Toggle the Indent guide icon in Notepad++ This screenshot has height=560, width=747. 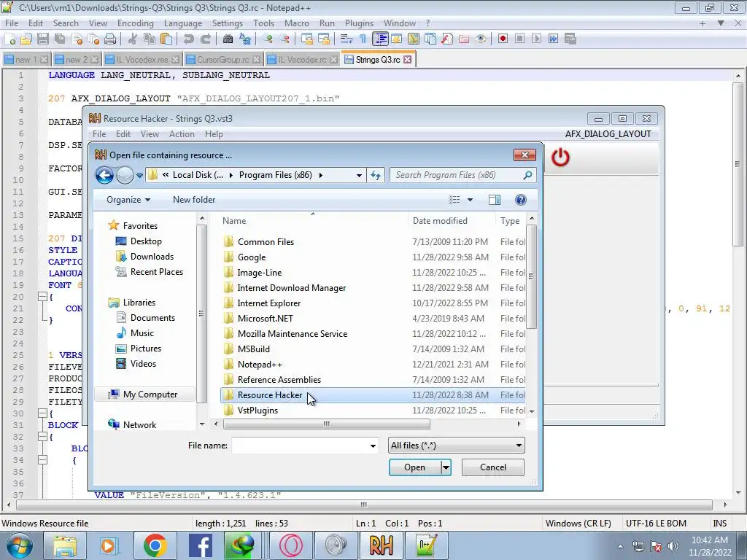(380, 39)
